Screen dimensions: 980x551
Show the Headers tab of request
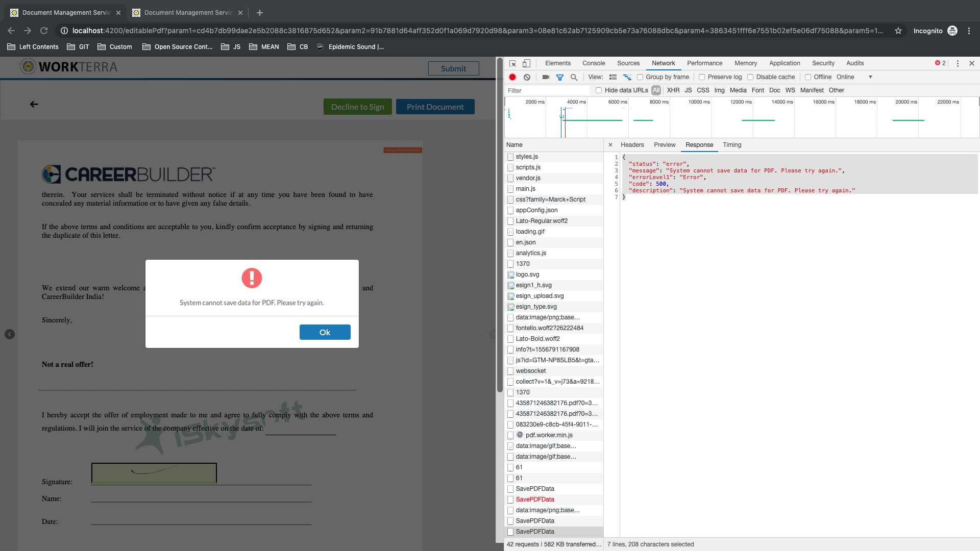tap(632, 145)
